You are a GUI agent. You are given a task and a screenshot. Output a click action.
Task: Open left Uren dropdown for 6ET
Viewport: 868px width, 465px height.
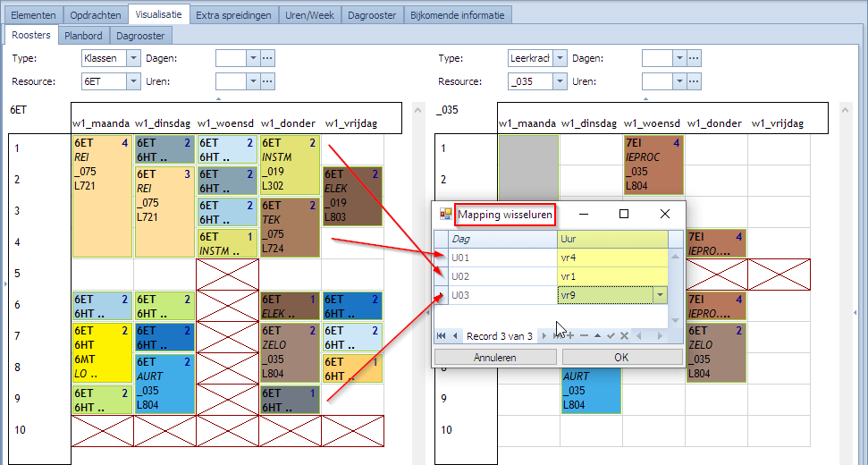[x=253, y=81]
